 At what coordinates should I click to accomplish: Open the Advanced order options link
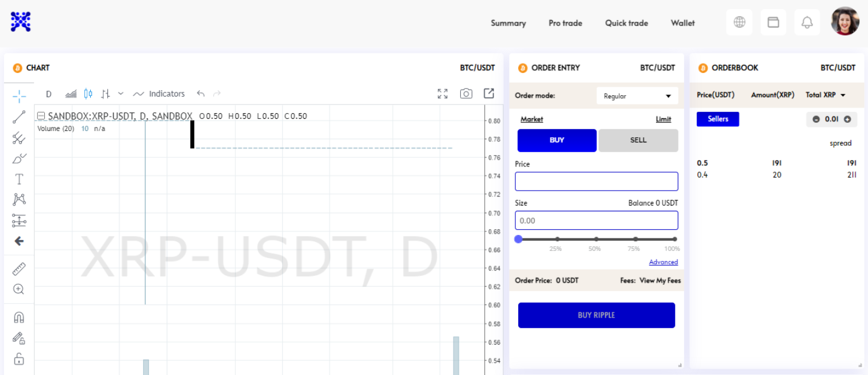663,262
